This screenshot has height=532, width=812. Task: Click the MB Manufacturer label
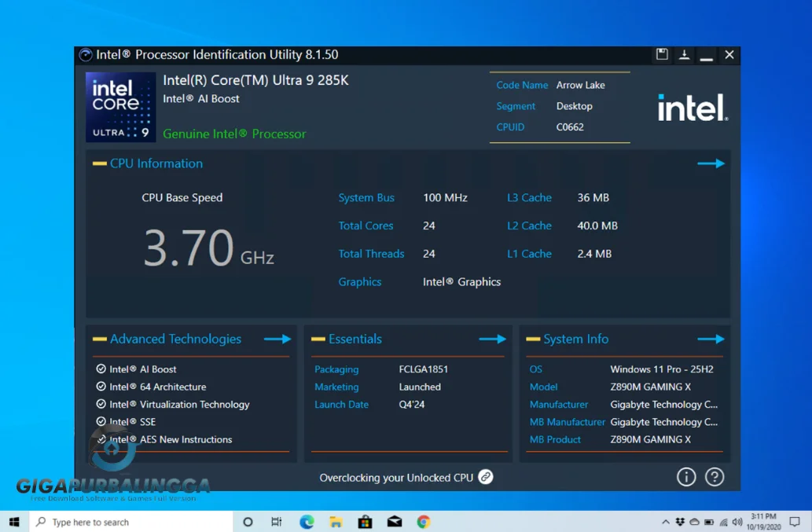(x=567, y=422)
